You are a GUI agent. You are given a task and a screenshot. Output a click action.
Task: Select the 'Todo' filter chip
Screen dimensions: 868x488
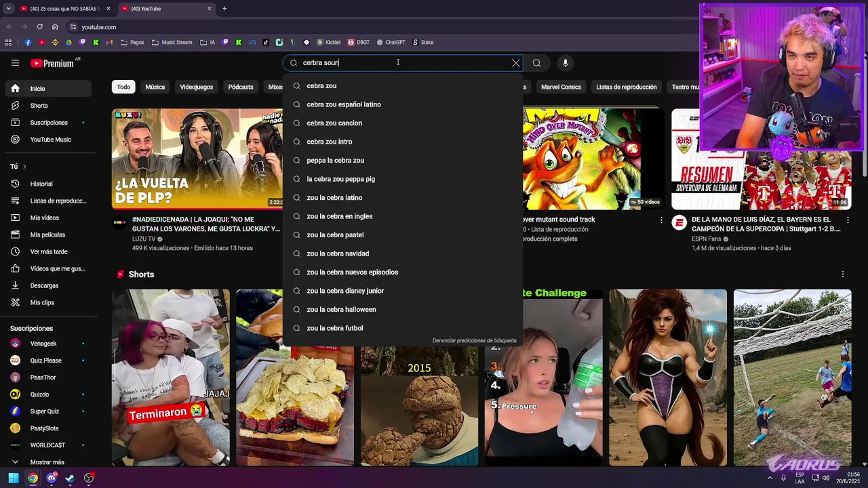click(x=123, y=87)
